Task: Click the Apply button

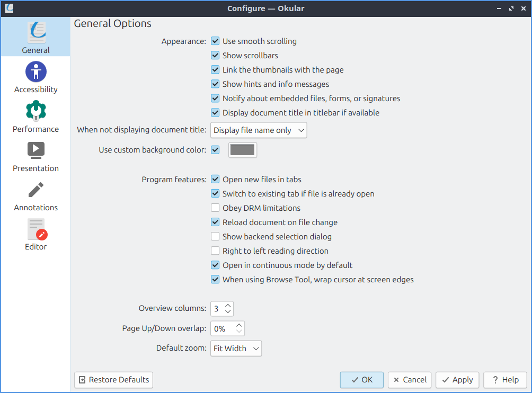Action: pyautogui.click(x=457, y=380)
